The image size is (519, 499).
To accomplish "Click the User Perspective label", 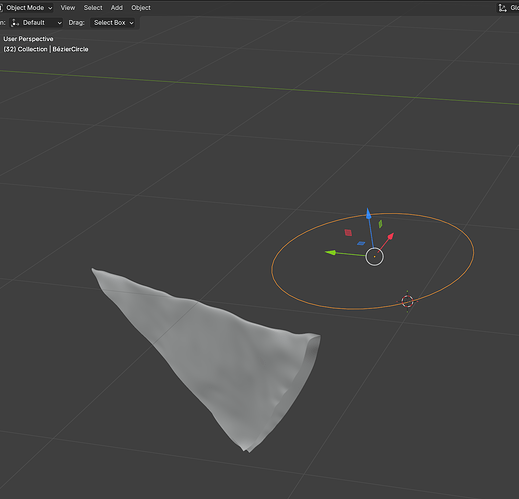I will 28,39.
